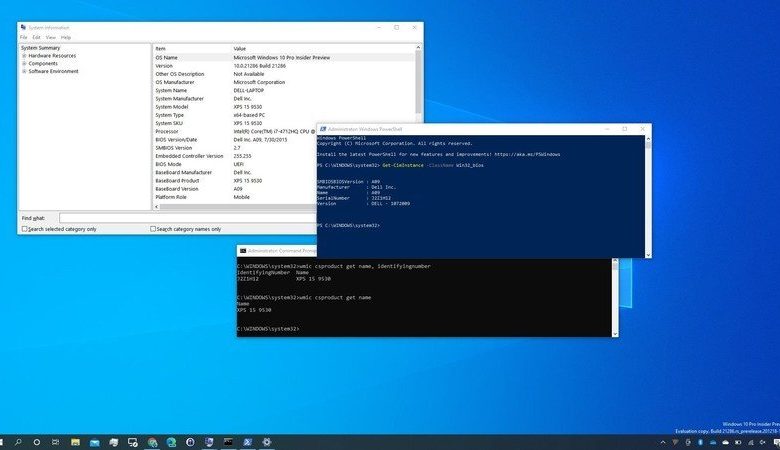
Task: Enable 'Search category names only' checkbox
Action: [x=153, y=229]
